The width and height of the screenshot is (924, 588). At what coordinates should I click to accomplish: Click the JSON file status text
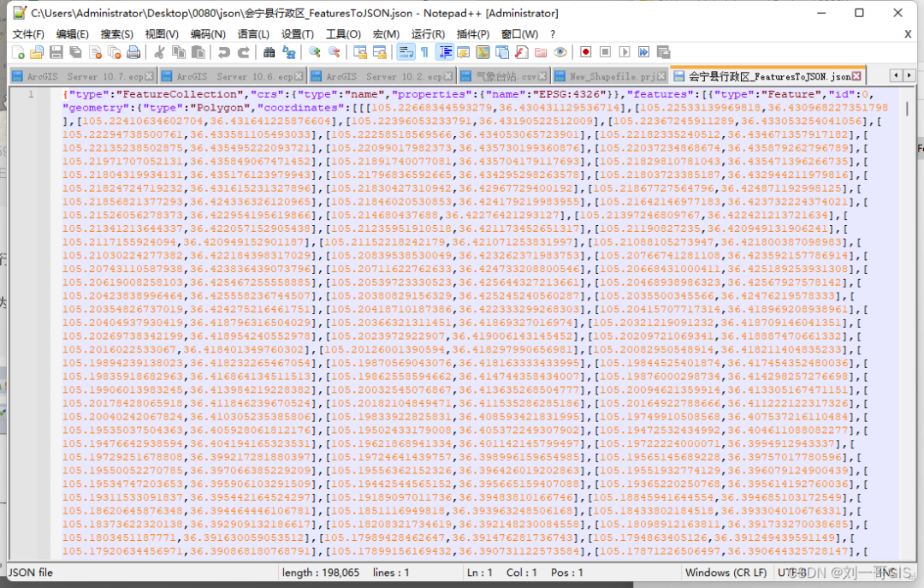30,572
